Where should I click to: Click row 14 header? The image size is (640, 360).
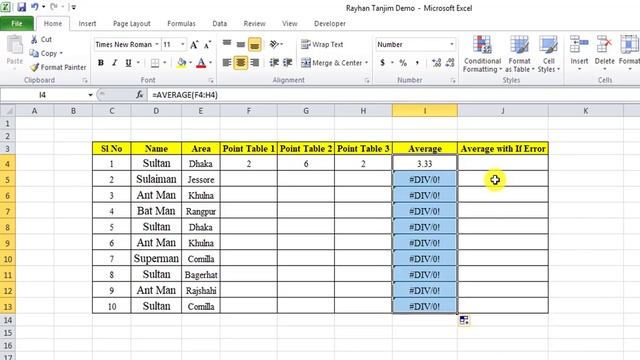point(8,320)
